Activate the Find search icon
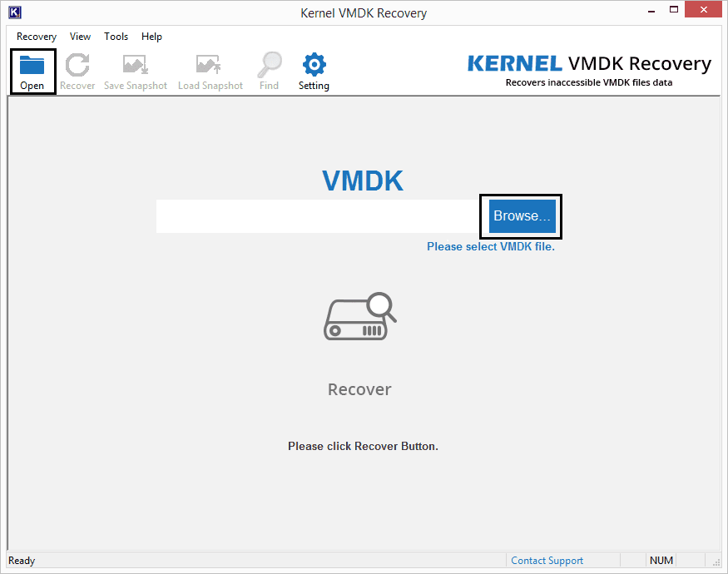 pos(269,71)
